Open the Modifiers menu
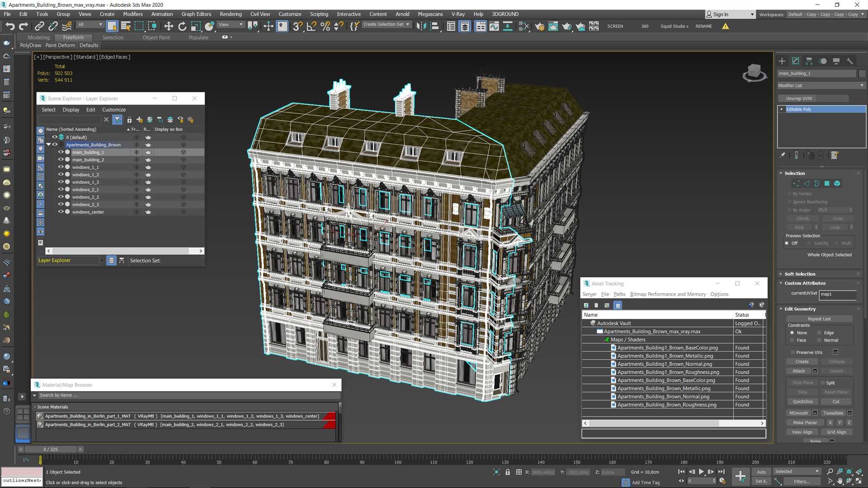The width and height of the screenshot is (868, 488). pos(133,14)
